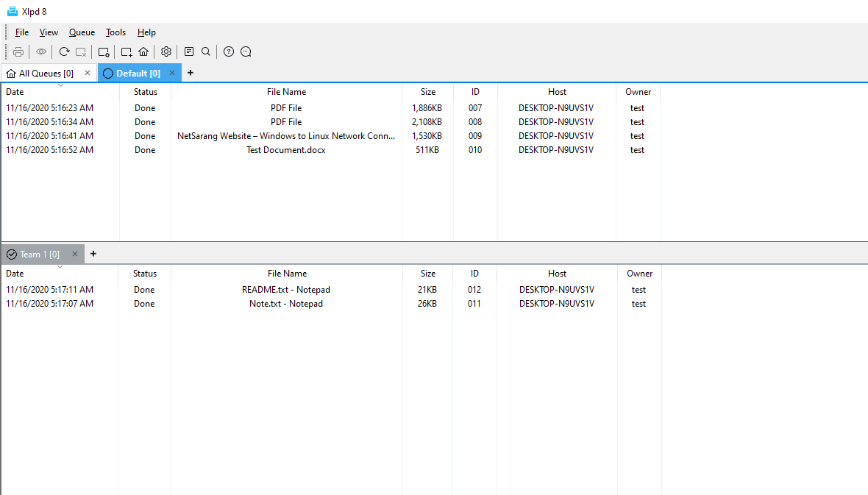Click the magnifier Search icon

[206, 51]
